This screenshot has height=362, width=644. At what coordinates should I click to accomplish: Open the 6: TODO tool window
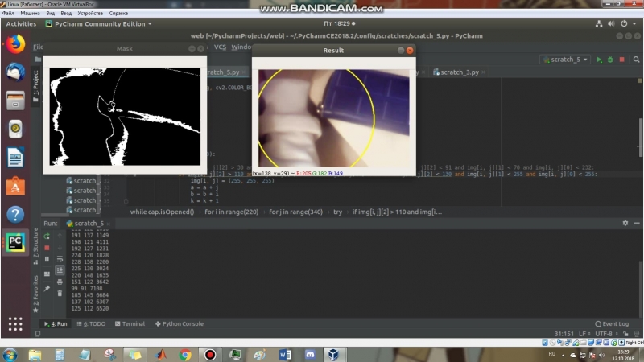[91, 324]
